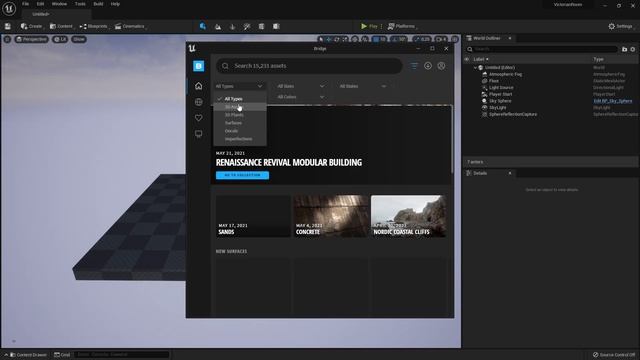
Task: Click the Save level icon in main toolbar
Action: (x=8, y=27)
